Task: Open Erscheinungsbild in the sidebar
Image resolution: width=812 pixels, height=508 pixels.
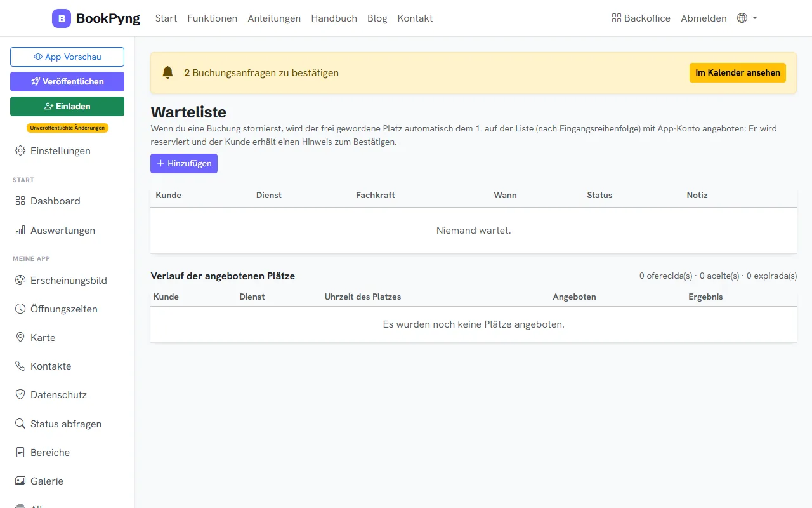Action: coord(67,280)
